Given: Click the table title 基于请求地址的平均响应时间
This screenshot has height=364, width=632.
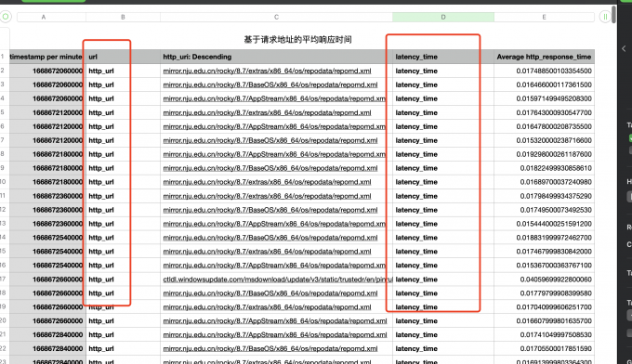Looking at the screenshot, I should pyautogui.click(x=297, y=39).
